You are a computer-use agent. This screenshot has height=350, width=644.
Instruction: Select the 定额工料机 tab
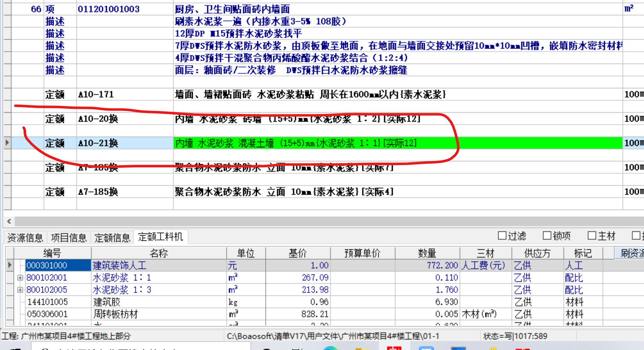tap(161, 237)
